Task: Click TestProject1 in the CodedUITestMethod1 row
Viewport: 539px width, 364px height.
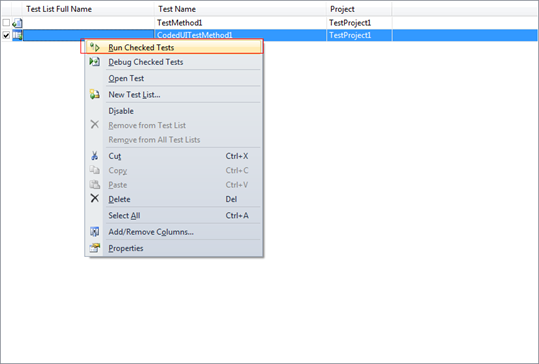Action: 350,35
